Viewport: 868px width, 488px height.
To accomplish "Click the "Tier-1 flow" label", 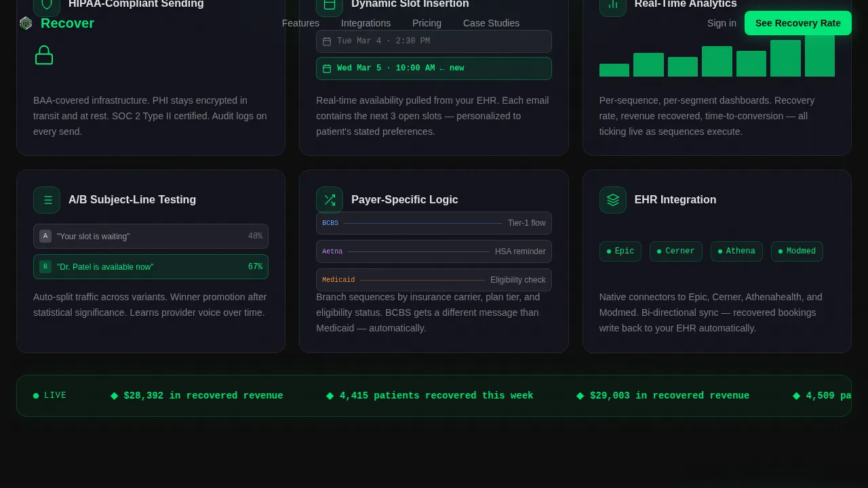I will (527, 223).
